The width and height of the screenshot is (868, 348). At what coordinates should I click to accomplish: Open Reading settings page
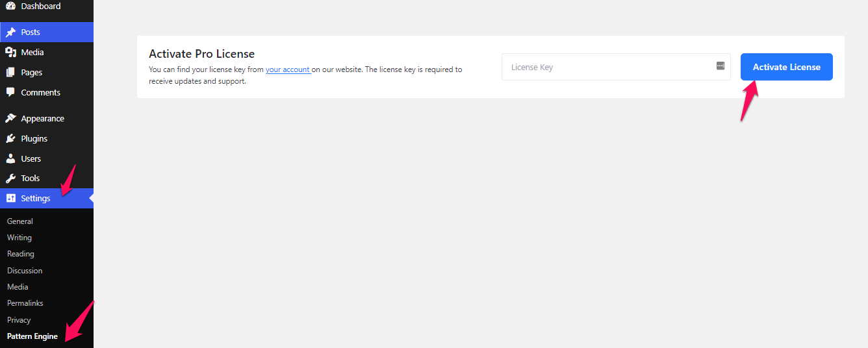pyautogui.click(x=21, y=254)
